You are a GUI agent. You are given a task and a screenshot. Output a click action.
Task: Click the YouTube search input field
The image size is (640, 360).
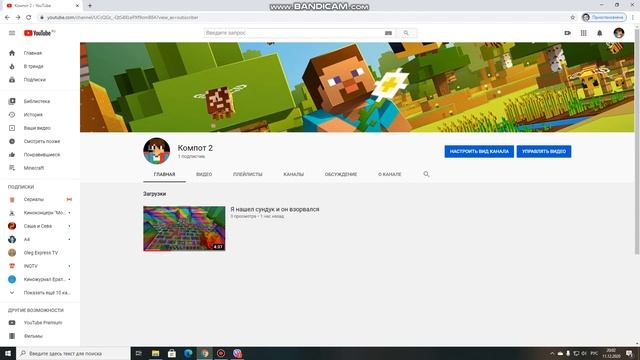293,33
